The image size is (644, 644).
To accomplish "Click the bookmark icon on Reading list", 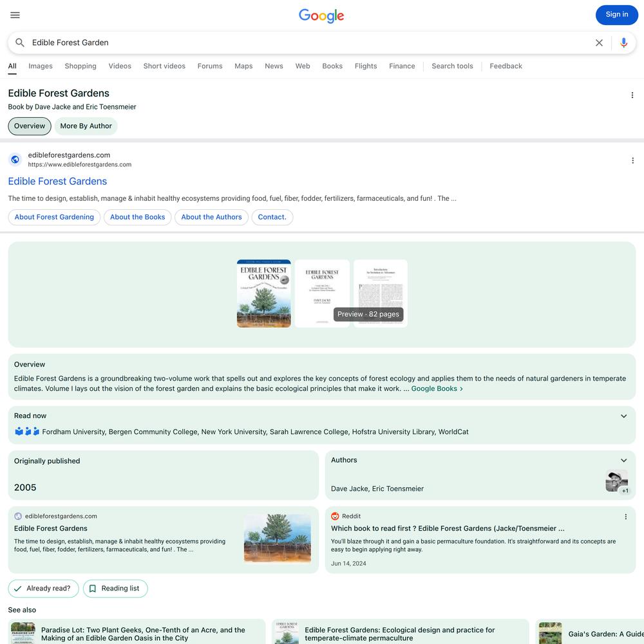I will click(93, 589).
